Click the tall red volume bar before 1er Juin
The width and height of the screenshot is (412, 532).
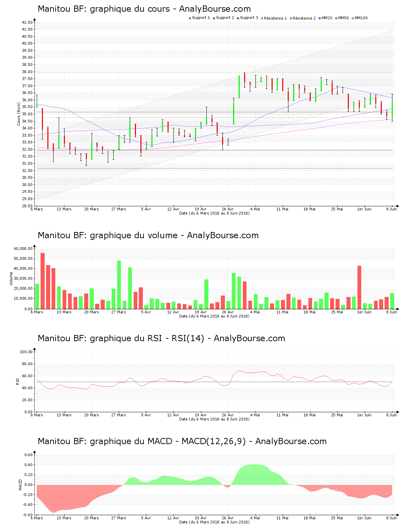(359, 287)
